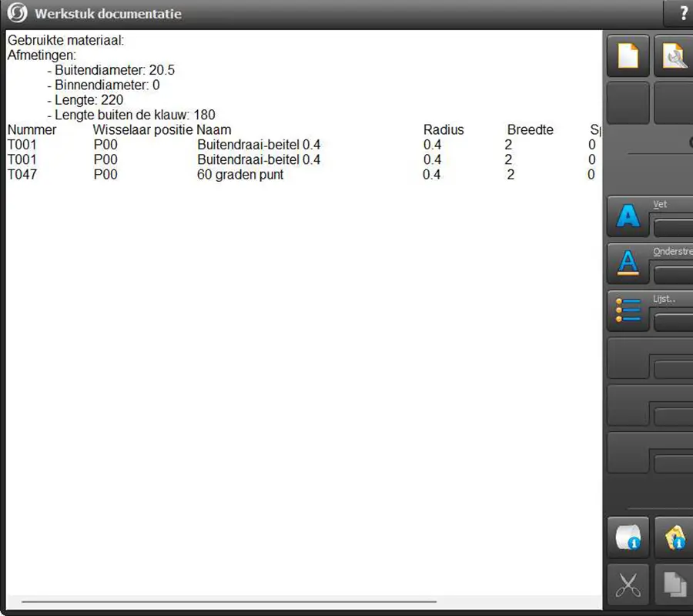Click the application logo in title bar
This screenshot has width=693, height=616.
tap(17, 12)
